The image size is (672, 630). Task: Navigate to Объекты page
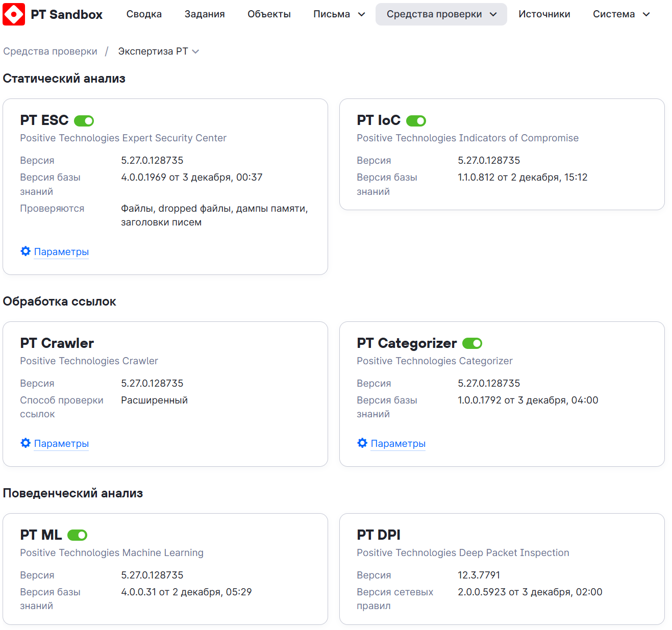pyautogui.click(x=269, y=14)
